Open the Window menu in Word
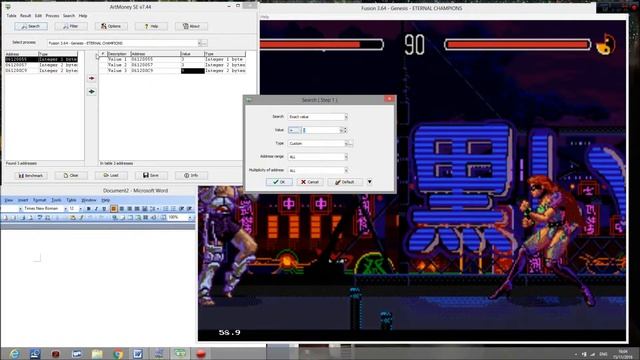The image size is (640, 360). (89, 200)
